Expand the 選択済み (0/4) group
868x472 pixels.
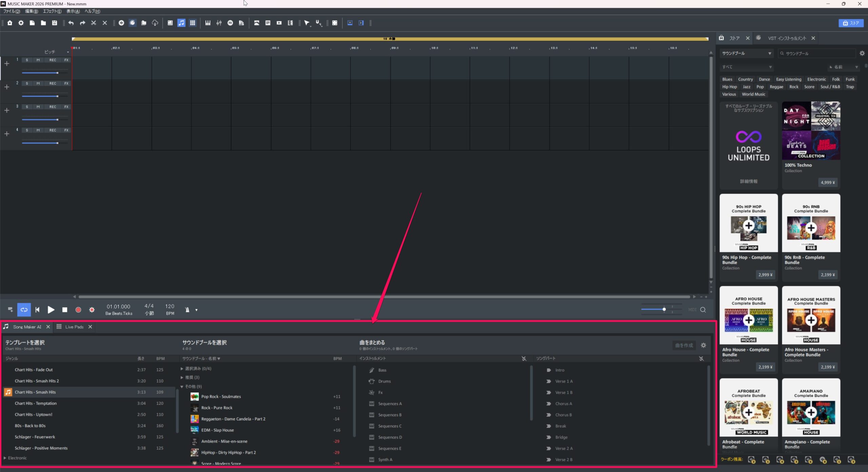[182, 369]
